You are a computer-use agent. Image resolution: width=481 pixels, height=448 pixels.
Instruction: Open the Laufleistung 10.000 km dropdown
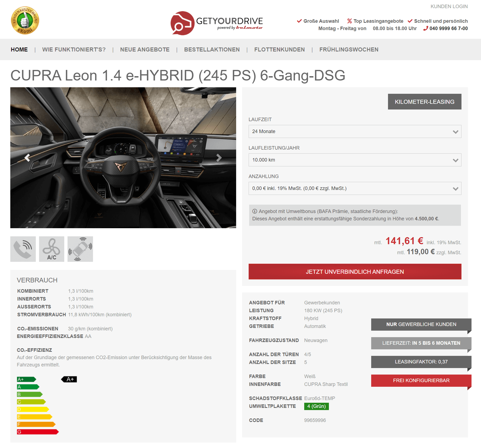click(x=355, y=160)
